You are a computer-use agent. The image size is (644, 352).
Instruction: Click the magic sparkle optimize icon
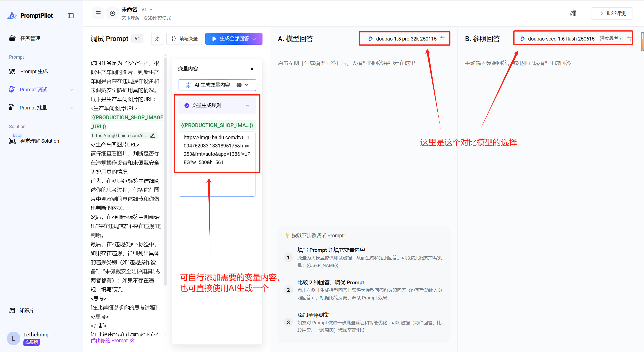(157, 39)
